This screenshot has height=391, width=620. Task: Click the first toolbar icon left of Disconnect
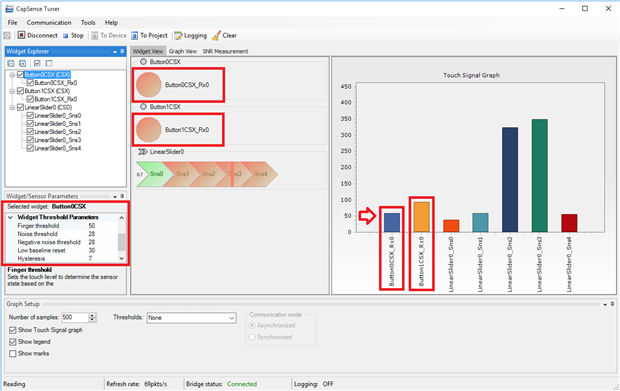(x=7, y=35)
